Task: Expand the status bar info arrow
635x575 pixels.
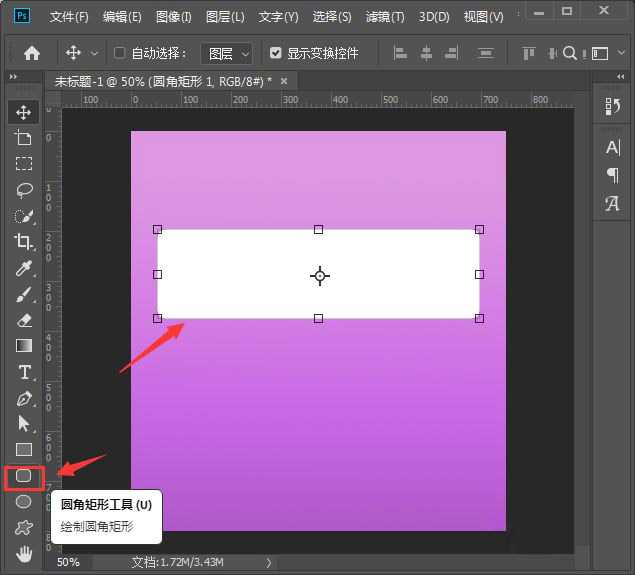Action: point(267,563)
